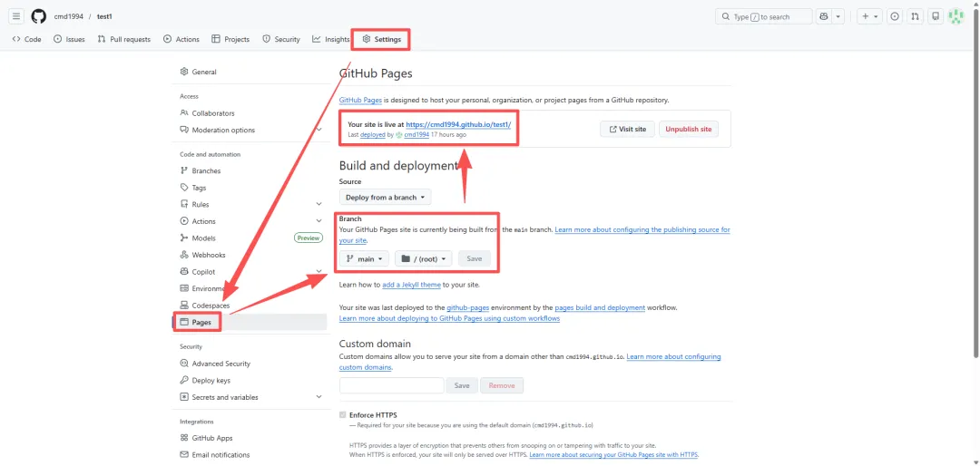Switch to the Code tab
The width and height of the screenshot is (980, 466).
[27, 39]
